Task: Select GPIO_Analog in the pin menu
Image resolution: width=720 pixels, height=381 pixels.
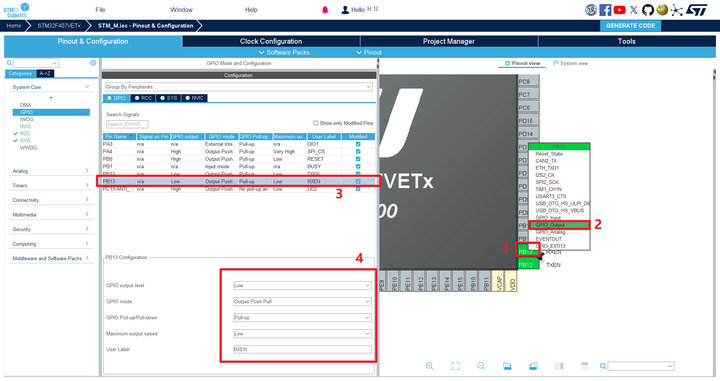Action: tap(550, 232)
